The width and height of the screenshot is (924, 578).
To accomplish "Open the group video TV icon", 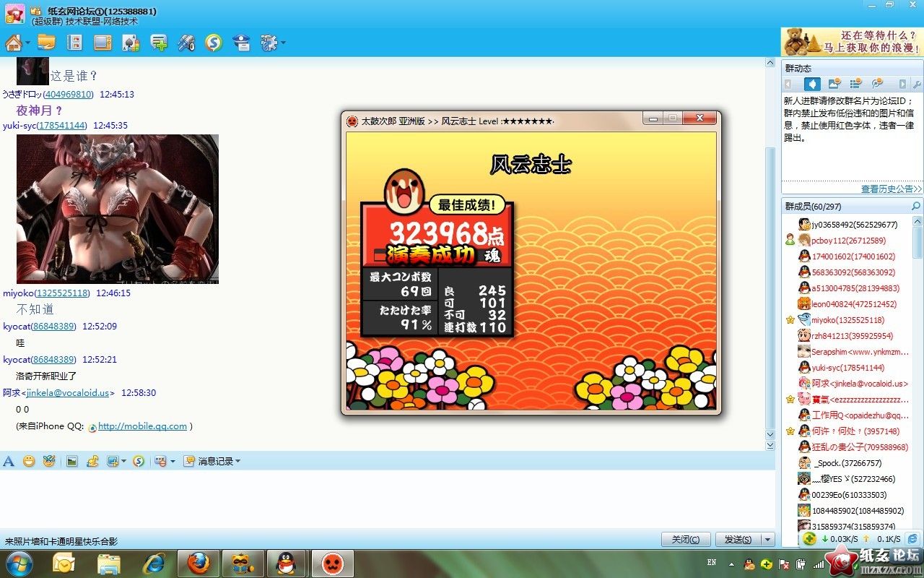I will [x=103, y=43].
